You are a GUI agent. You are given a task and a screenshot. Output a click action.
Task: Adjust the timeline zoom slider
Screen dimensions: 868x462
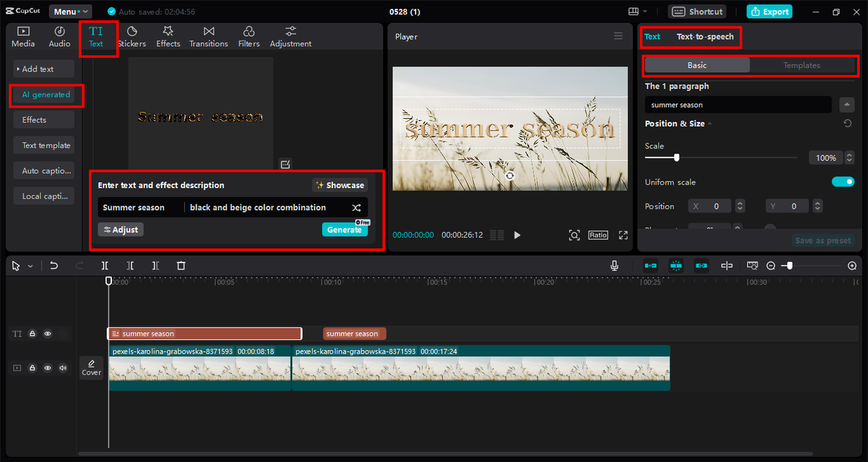[x=788, y=266]
